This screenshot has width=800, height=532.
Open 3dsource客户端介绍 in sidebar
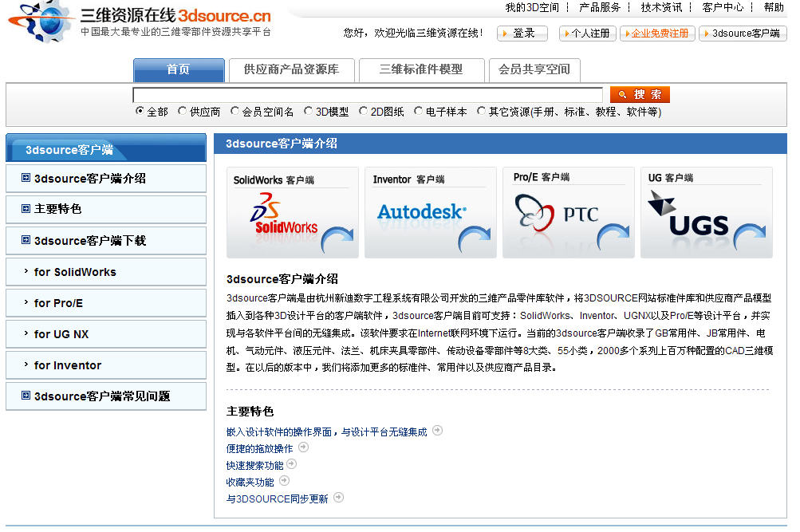pos(106,179)
